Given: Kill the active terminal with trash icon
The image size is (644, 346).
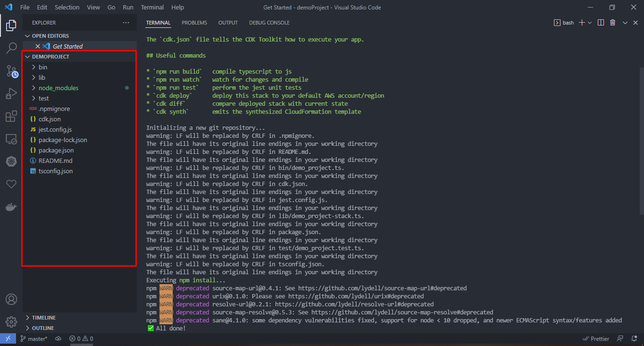Looking at the screenshot, I should tap(612, 22).
